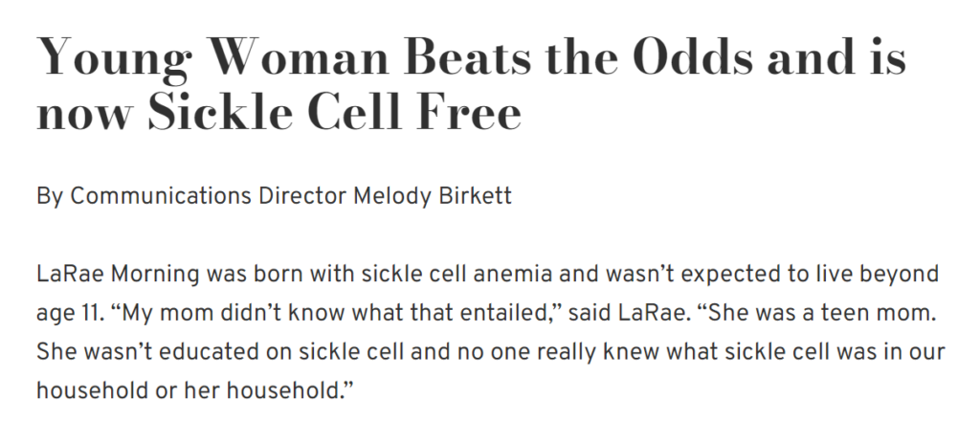This screenshot has height=421, width=980.
Task: Click the article headline word "Young"
Action: pos(115,58)
